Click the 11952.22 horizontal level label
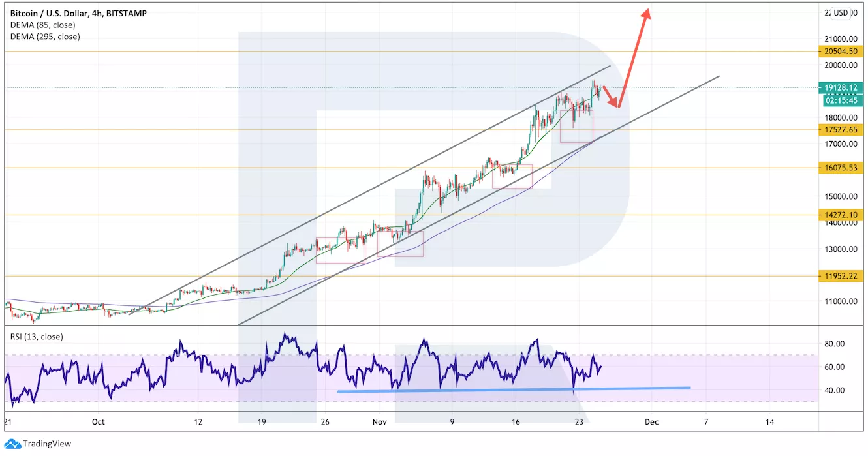Viewport: 868px width, 456px height. point(841,276)
